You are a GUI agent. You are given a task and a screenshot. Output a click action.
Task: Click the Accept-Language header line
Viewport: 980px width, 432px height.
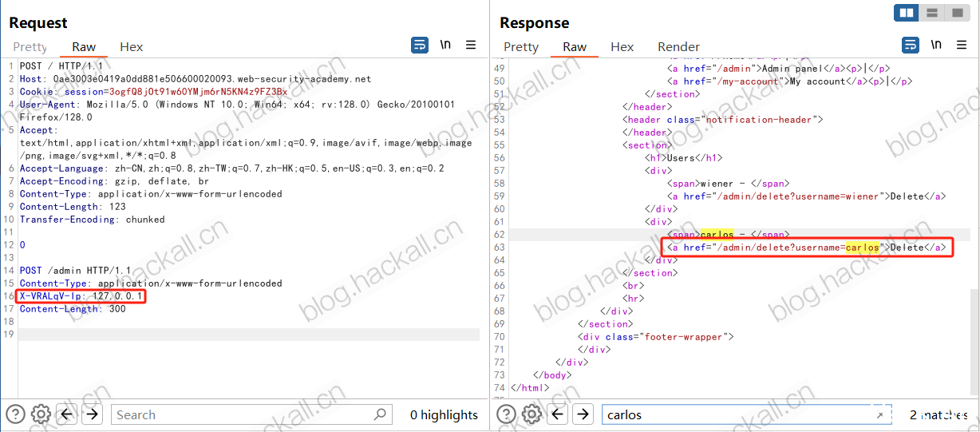(232, 168)
